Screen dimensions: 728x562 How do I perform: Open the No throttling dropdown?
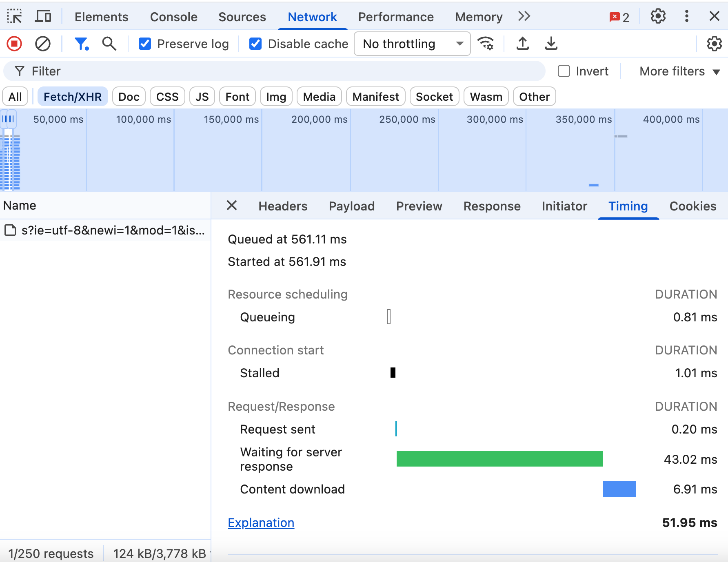point(412,44)
